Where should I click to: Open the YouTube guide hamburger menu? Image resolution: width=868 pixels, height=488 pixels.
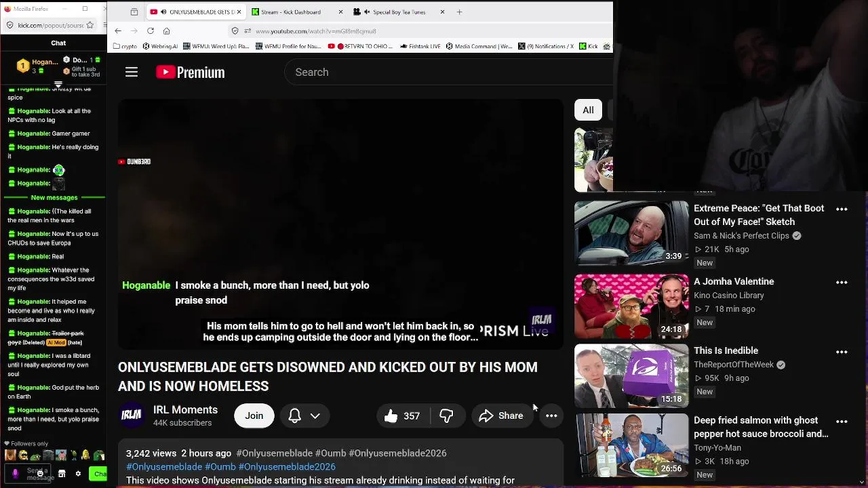tap(132, 73)
